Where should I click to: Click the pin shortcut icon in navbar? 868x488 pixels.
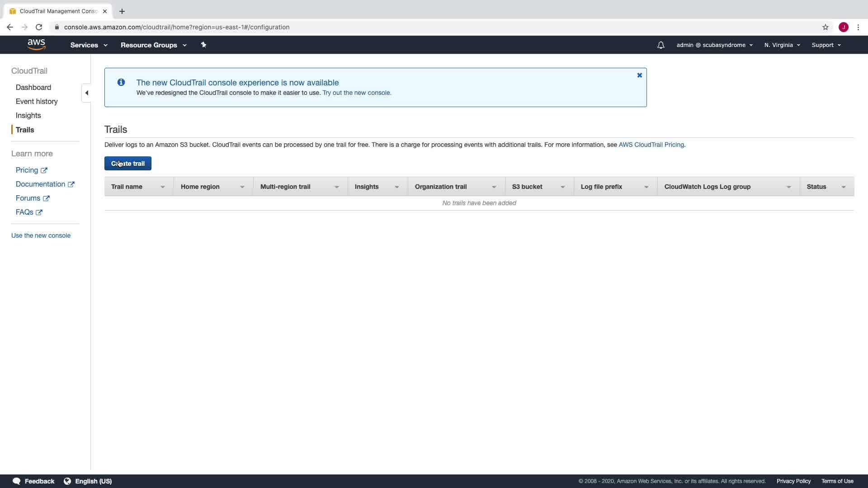point(203,45)
